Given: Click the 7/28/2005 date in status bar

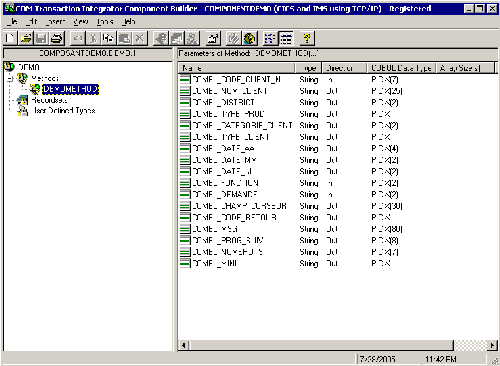Looking at the screenshot, I should click(377, 359).
